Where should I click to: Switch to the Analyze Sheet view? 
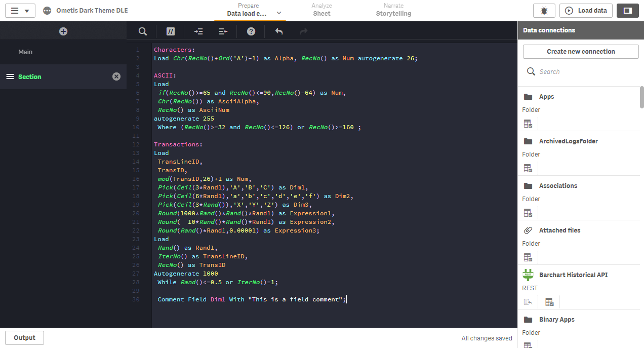321,10
